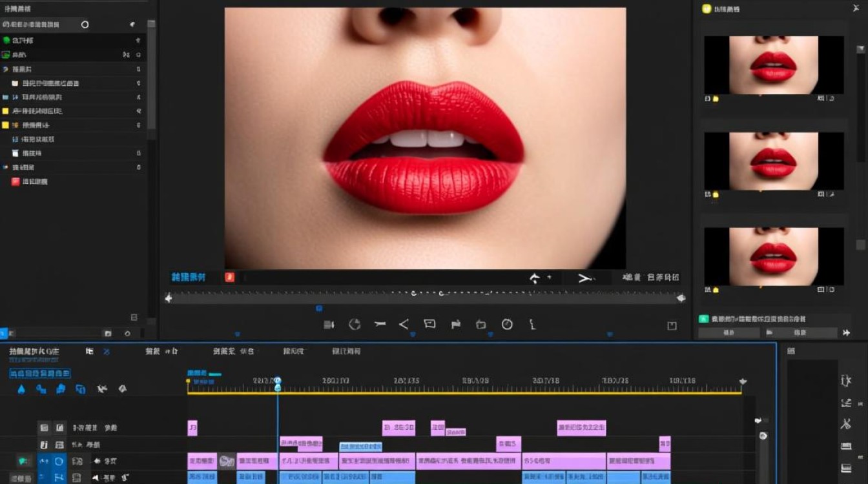
Task: Open the second tab in timeline header
Action: [x=161, y=352]
